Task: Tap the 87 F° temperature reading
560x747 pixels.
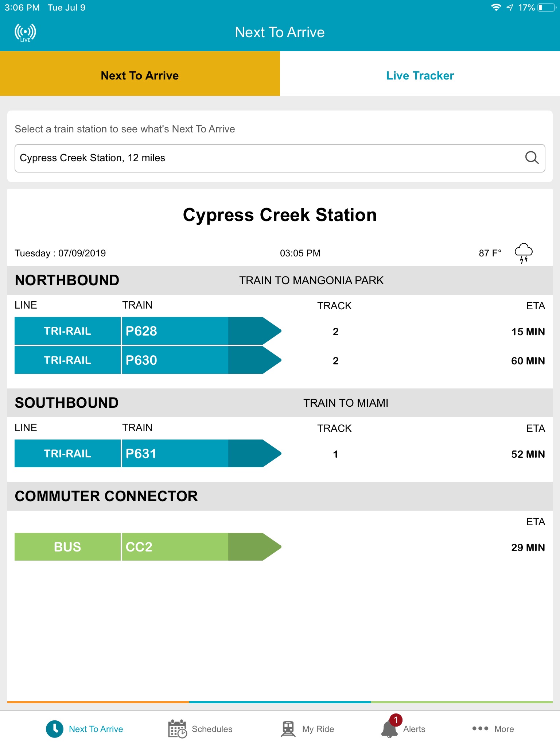Action: (490, 253)
